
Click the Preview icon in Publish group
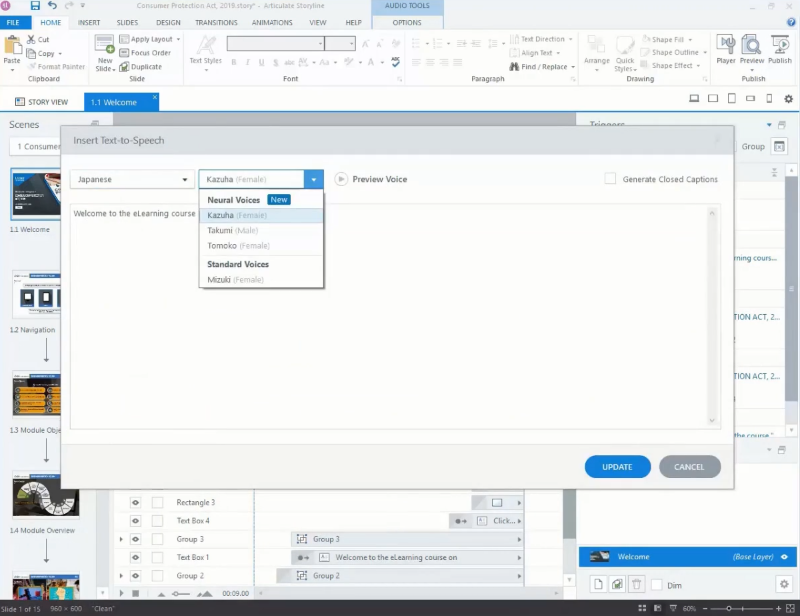[752, 45]
